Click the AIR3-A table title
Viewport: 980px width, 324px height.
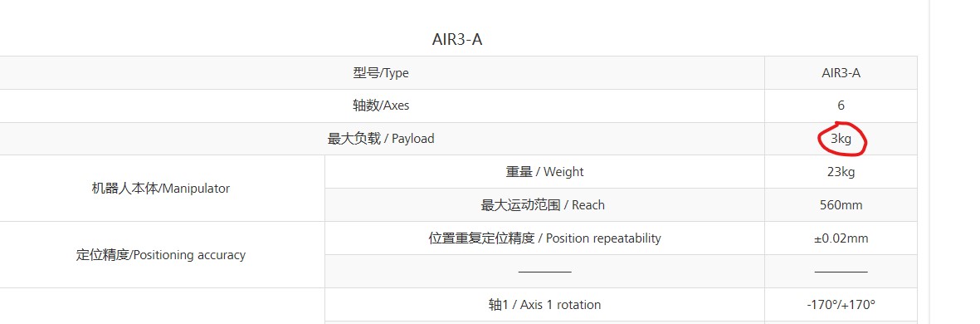tap(457, 39)
